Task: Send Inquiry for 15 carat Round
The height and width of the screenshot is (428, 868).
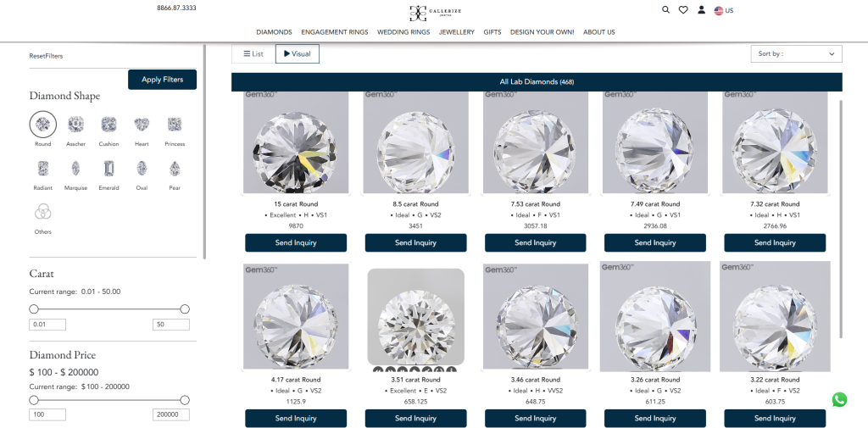Action: (x=296, y=242)
